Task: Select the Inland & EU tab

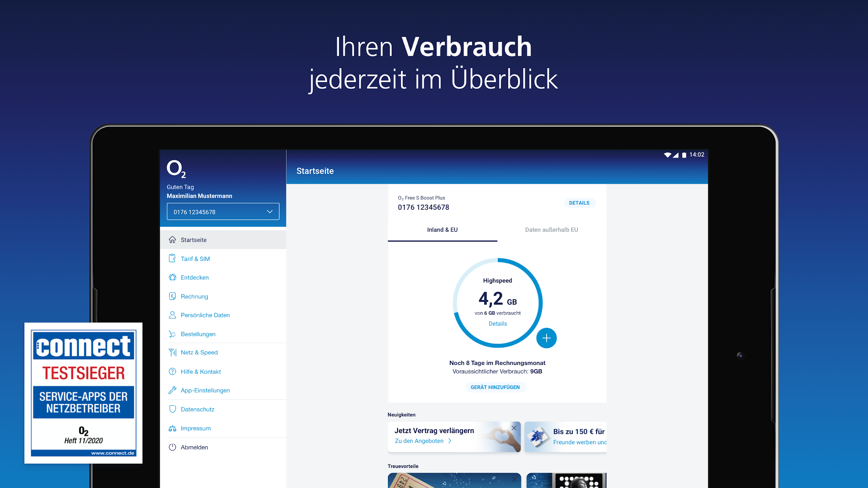Action: coord(442,230)
